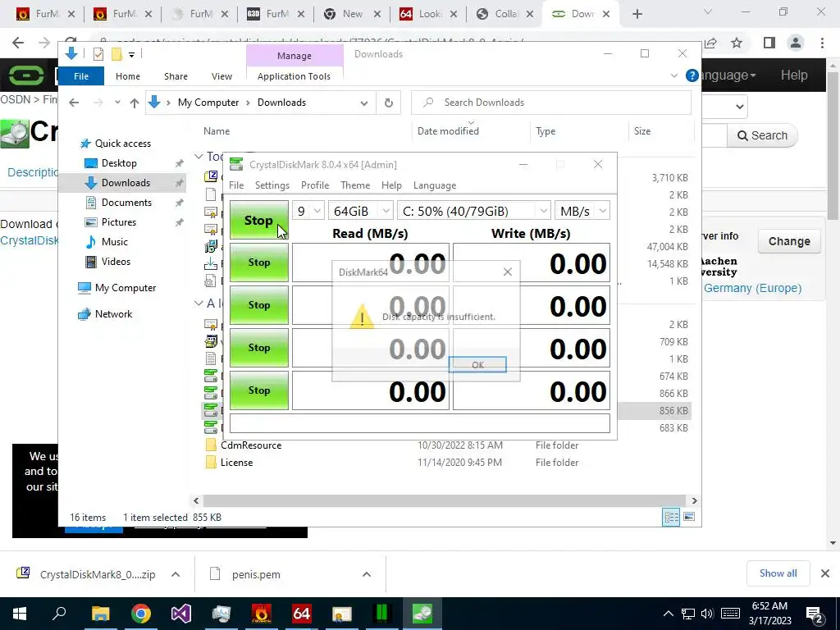Sort by the Size column header
Image resolution: width=840 pixels, height=630 pixels.
641,130
